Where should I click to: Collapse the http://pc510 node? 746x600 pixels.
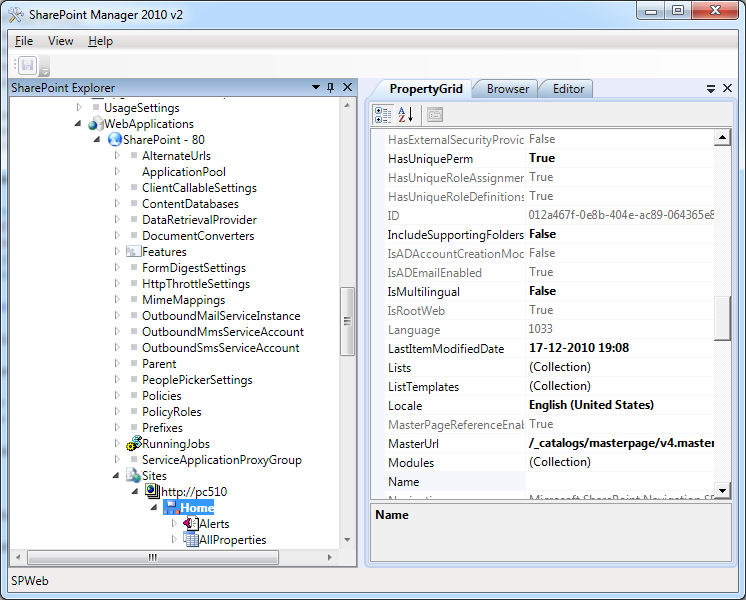135,492
